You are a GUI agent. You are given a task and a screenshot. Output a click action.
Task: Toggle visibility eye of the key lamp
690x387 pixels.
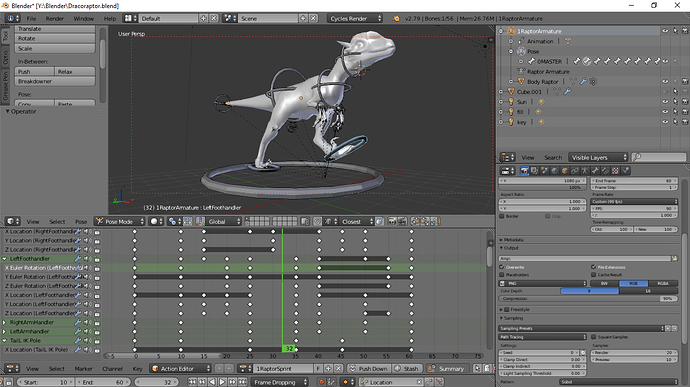665,122
